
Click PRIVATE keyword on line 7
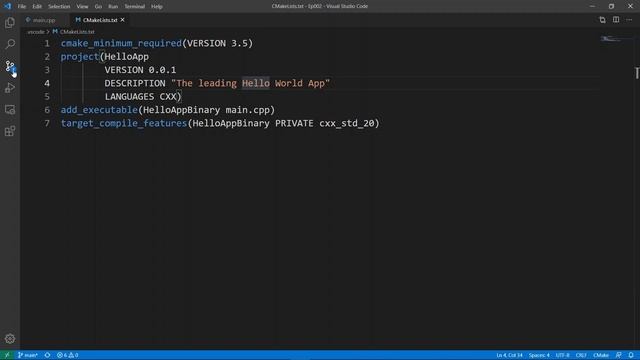point(294,123)
